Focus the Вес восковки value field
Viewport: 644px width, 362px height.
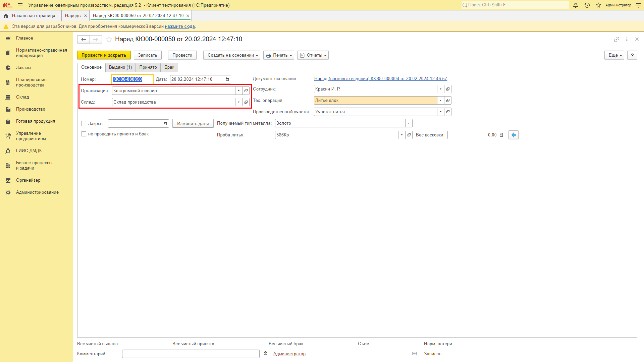click(x=473, y=135)
